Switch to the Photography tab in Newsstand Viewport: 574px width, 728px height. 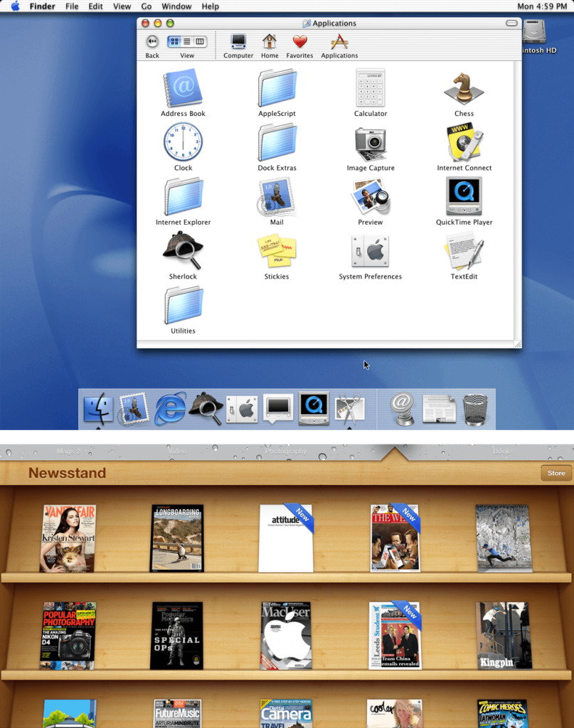pyautogui.click(x=286, y=451)
